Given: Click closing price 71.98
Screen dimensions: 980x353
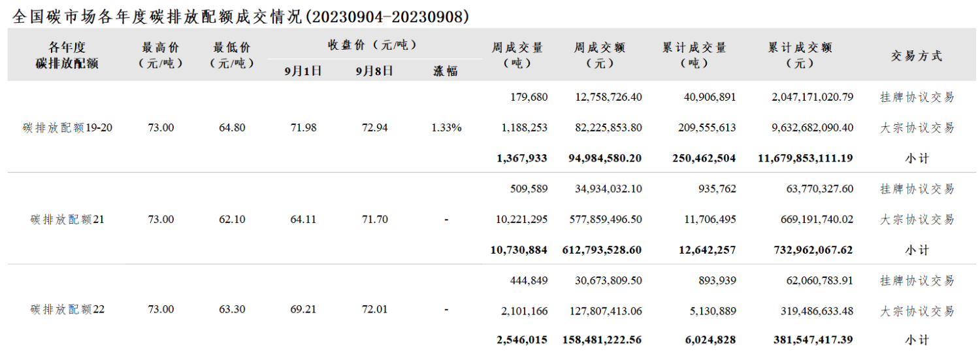Looking at the screenshot, I should pyautogui.click(x=303, y=128).
